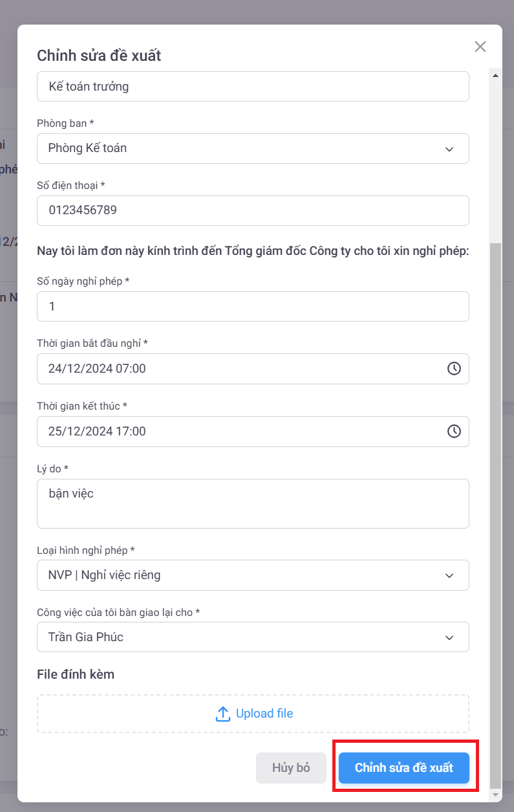Click the end date 25/12/2024 17:00 field
514x812 pixels.
[239, 431]
